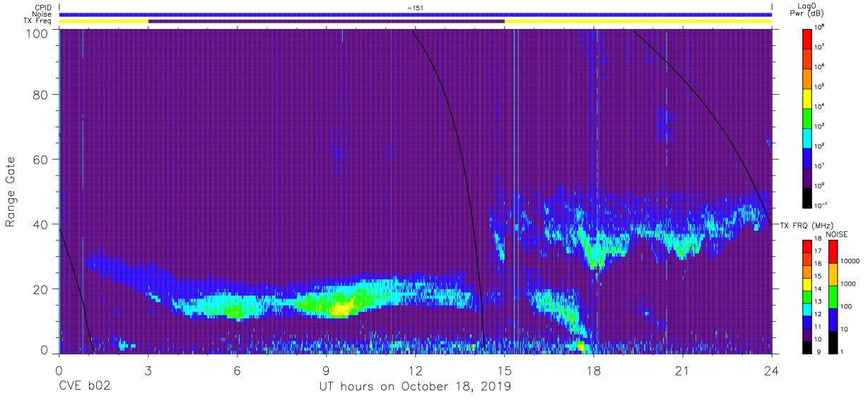The height and width of the screenshot is (401, 868).
Task: Click the Noise row label
Action: [x=42, y=14]
